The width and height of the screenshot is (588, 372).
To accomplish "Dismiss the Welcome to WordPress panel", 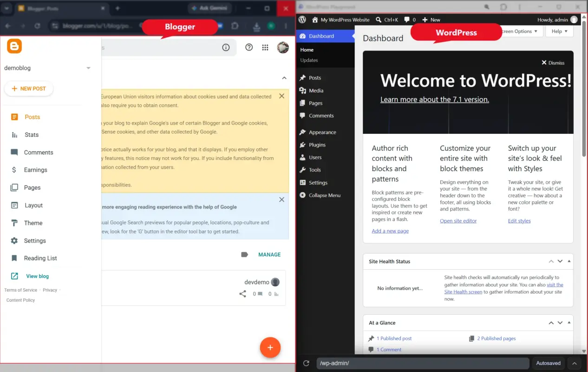I will 553,63.
